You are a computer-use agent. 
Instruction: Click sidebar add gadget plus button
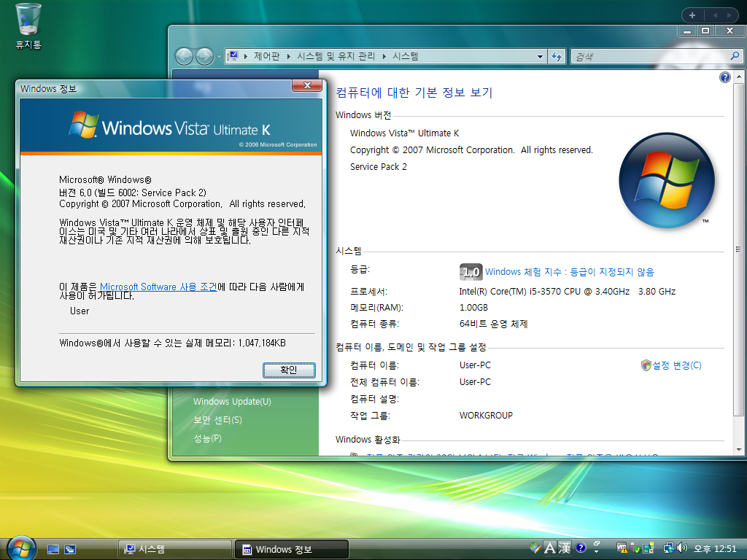click(x=692, y=15)
